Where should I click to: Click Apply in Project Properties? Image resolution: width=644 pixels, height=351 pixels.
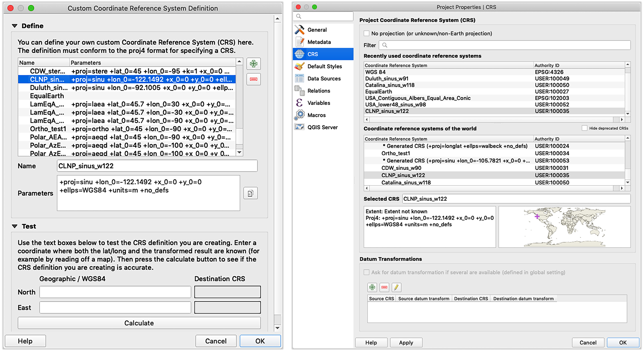[x=406, y=343]
